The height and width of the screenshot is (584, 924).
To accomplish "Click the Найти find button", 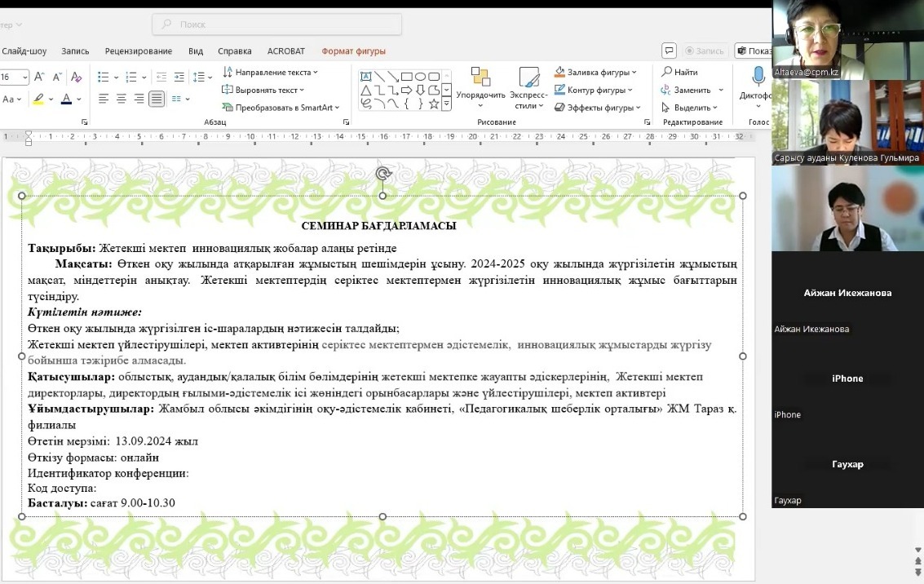I will [679, 72].
